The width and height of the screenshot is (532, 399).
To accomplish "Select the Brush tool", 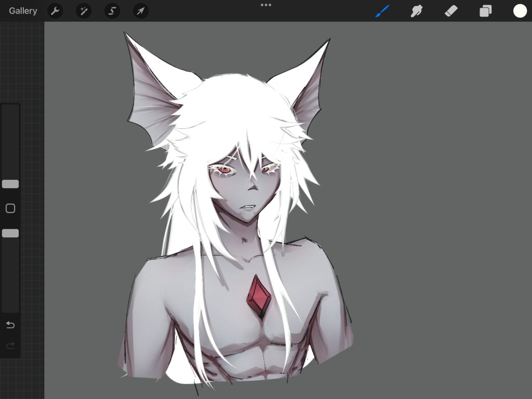I will tap(382, 11).
